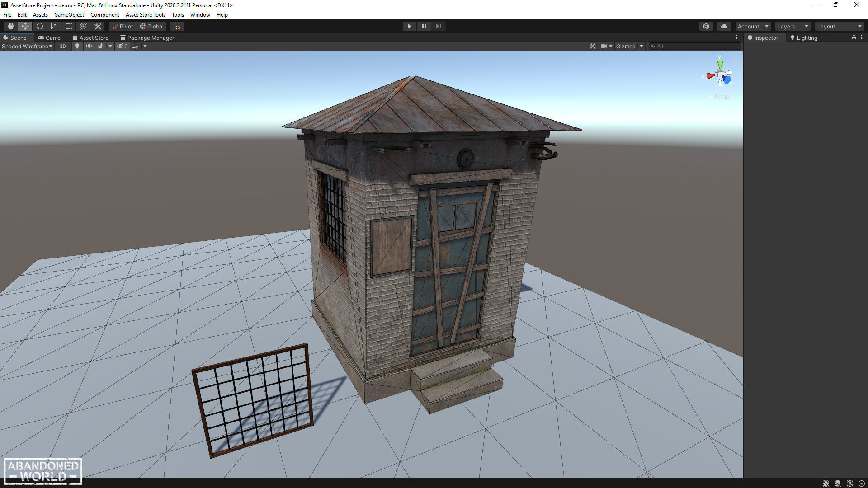Open the Edit menu
This screenshot has height=488, width=868.
coord(22,15)
